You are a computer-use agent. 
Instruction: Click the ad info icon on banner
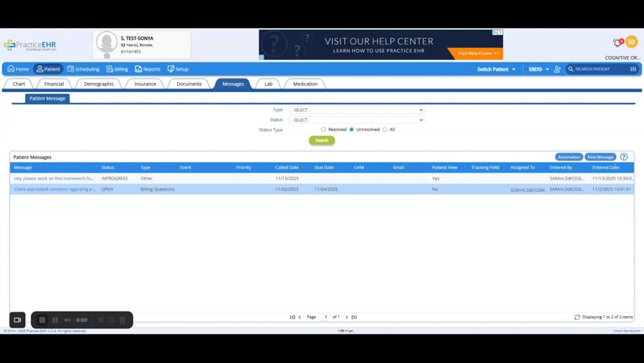coord(495,32)
